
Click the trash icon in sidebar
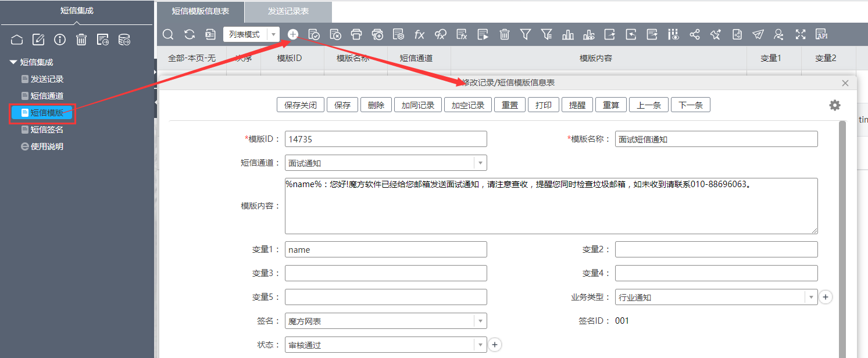[81, 40]
